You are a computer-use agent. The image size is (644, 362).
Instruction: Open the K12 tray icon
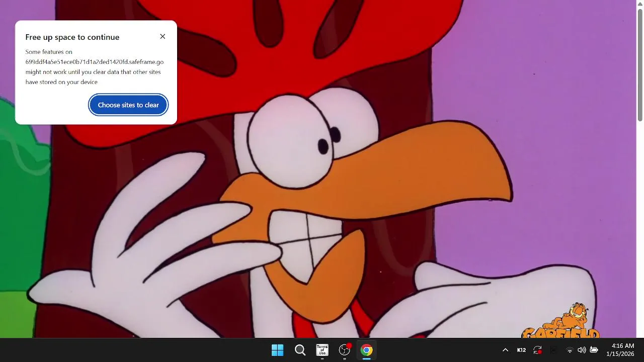(521, 350)
